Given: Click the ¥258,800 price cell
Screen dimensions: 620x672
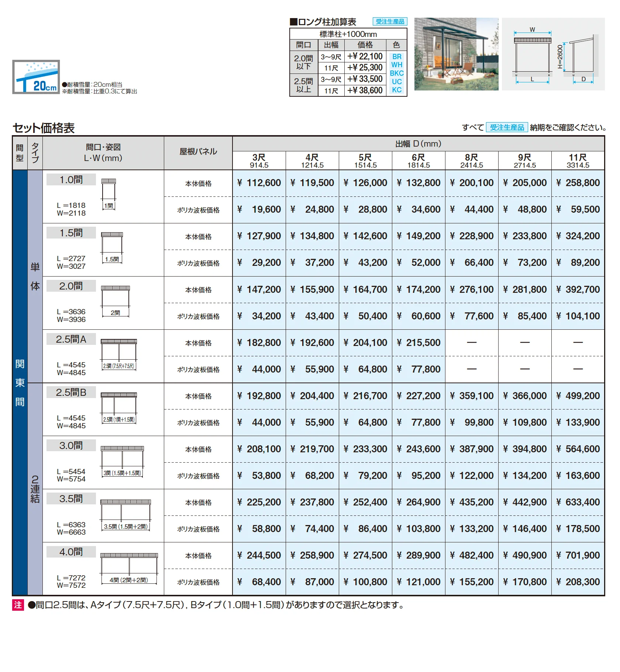Looking at the screenshot, I should (x=578, y=183).
